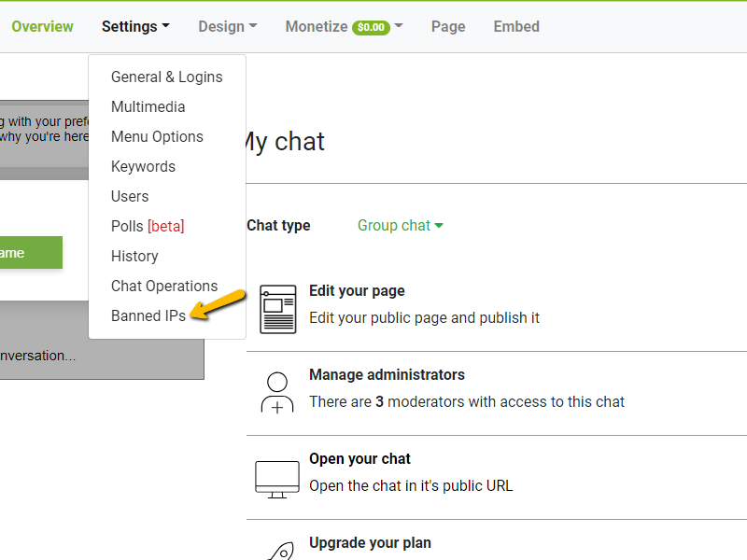The image size is (747, 560).
Task: Click the Open your chat monitor icon
Action: click(277, 478)
